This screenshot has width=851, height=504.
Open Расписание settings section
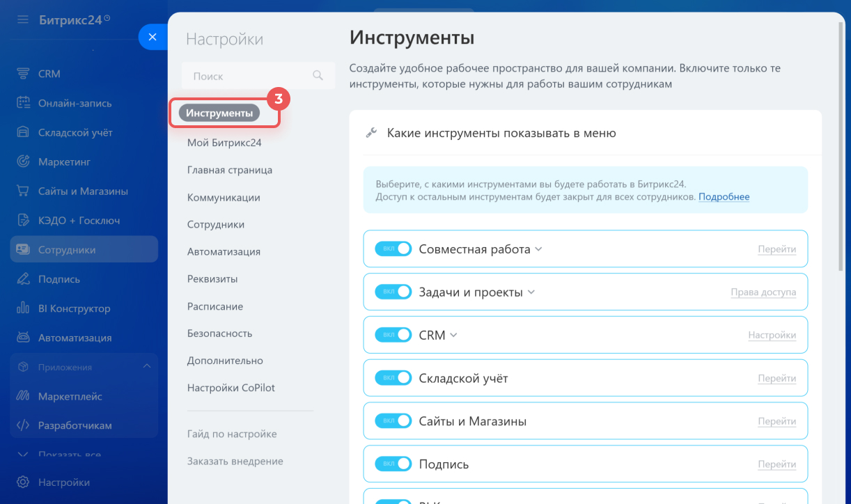215,306
